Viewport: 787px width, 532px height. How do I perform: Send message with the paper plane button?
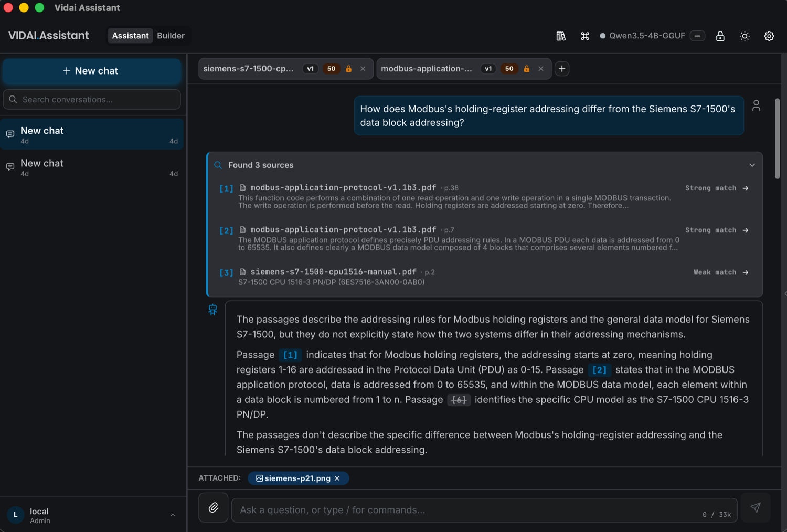756,507
